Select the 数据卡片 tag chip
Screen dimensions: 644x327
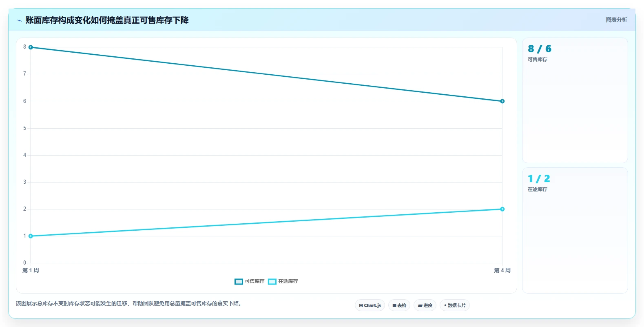click(455, 305)
